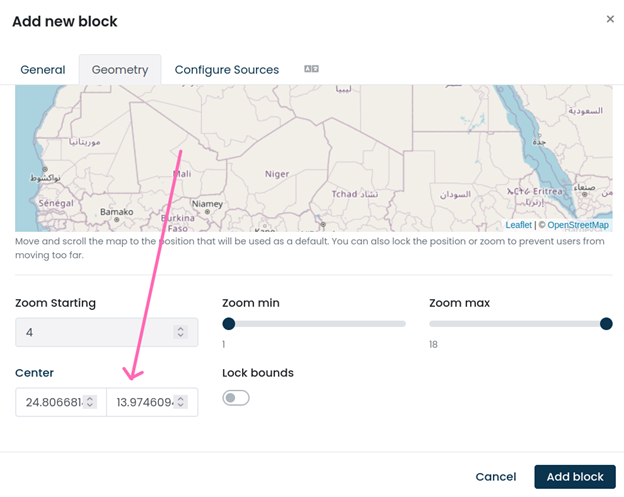The height and width of the screenshot is (497, 624).
Task: Close the Add new block dialog
Action: pyautogui.click(x=610, y=19)
